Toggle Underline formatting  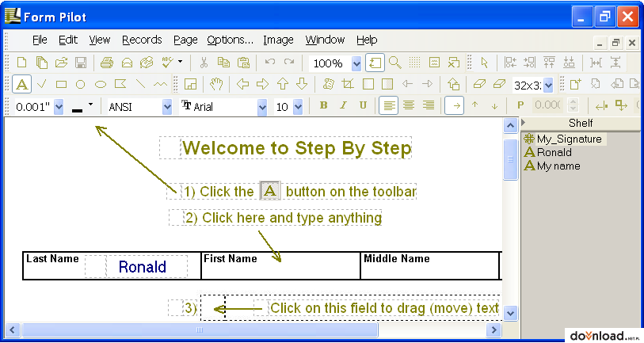click(x=363, y=105)
